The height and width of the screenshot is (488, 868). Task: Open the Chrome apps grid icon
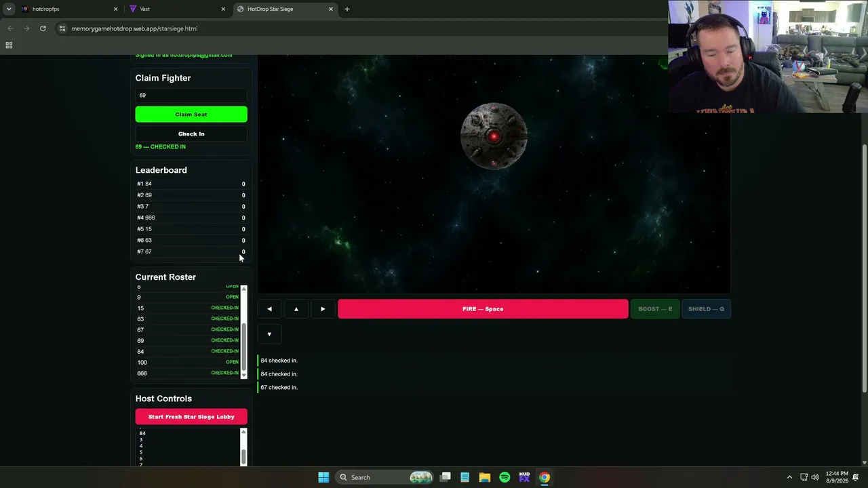(x=9, y=45)
